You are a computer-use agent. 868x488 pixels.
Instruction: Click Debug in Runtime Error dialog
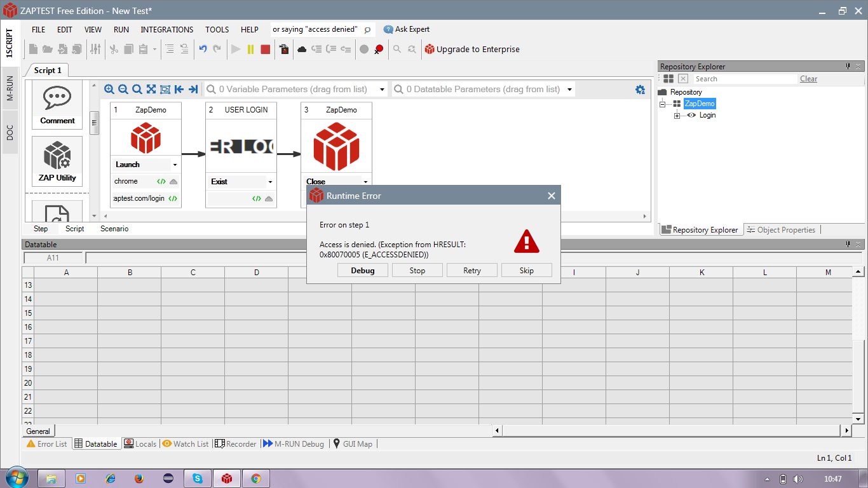(363, 271)
